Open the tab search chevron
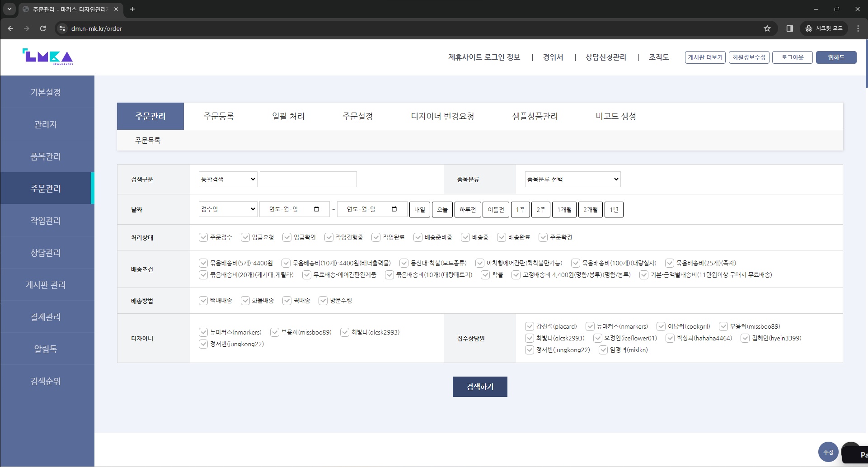Image resolution: width=868 pixels, height=467 pixels. pyautogui.click(x=9, y=9)
